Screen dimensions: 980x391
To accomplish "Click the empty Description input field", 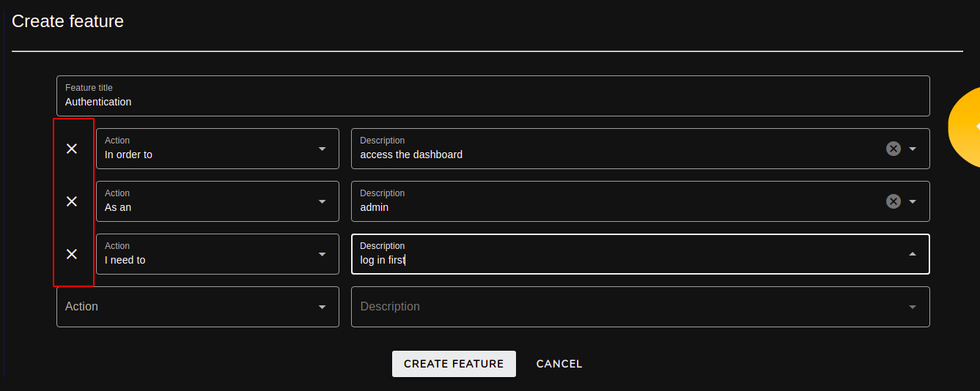I will [630, 307].
